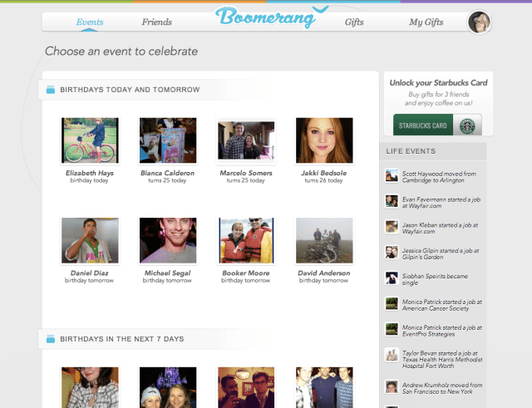This screenshot has height=408, width=532.
Task: Switch to the Gifts tab
Action: pos(354,22)
